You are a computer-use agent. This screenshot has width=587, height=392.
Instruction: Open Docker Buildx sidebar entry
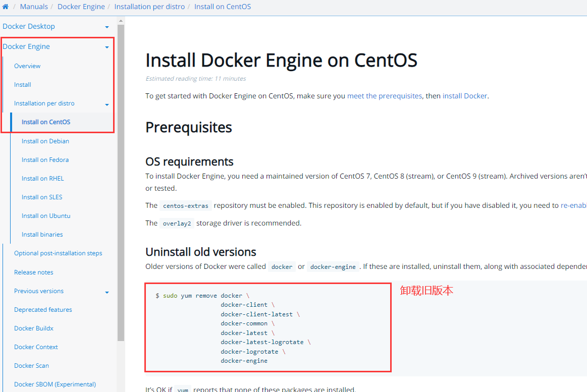click(33, 328)
